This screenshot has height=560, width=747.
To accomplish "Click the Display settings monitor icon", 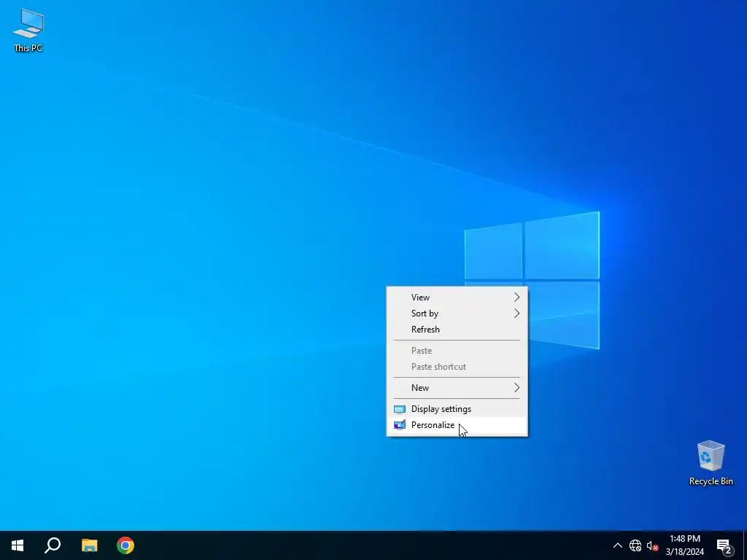I will [x=400, y=409].
